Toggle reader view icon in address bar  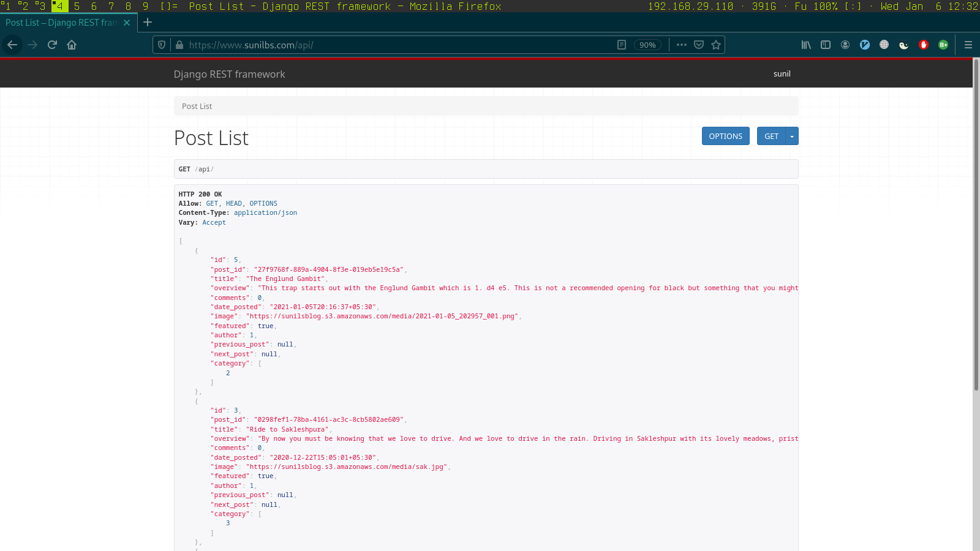(622, 45)
